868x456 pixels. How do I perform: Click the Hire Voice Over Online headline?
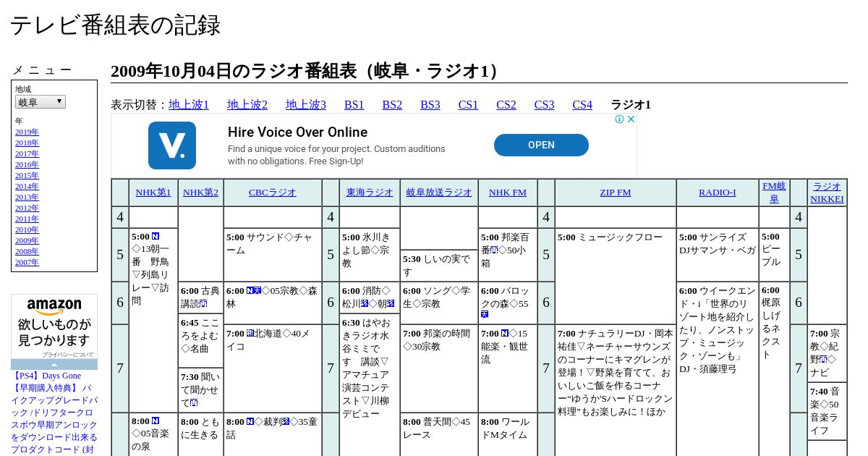(297, 132)
